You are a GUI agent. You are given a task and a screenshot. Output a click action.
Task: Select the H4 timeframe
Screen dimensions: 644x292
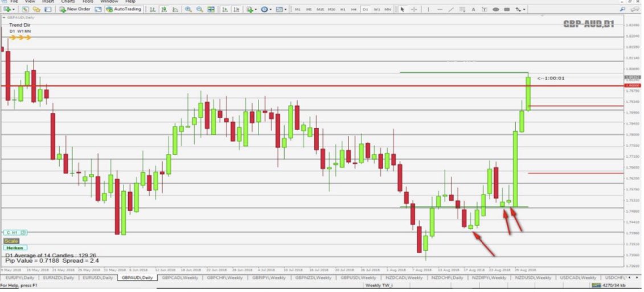click(354, 9)
